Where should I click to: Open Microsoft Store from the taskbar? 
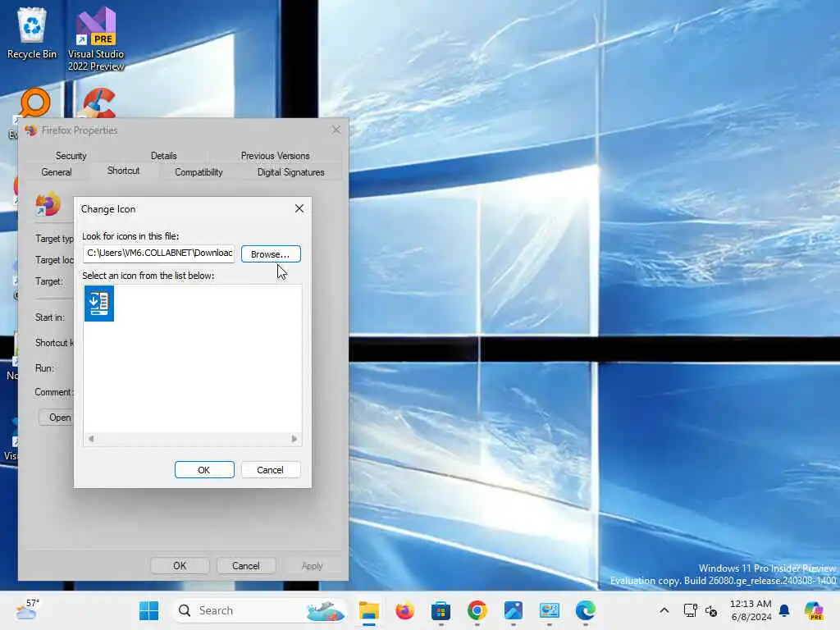441,610
